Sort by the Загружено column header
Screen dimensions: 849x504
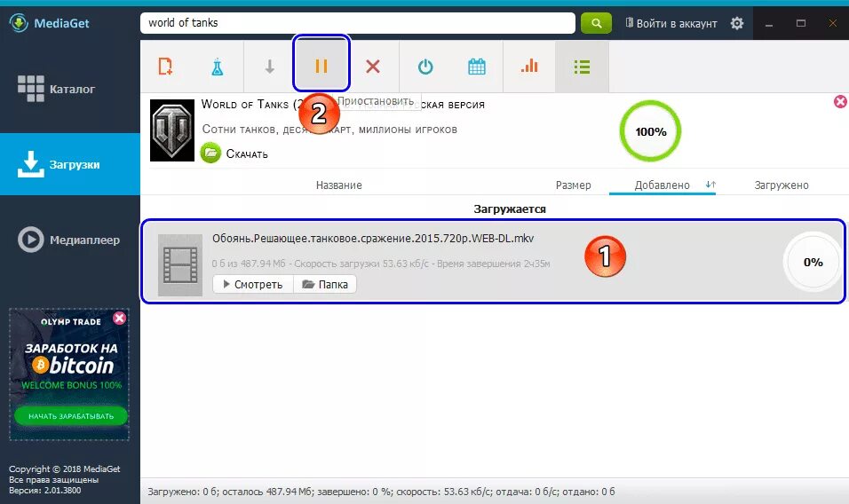pyautogui.click(x=782, y=185)
